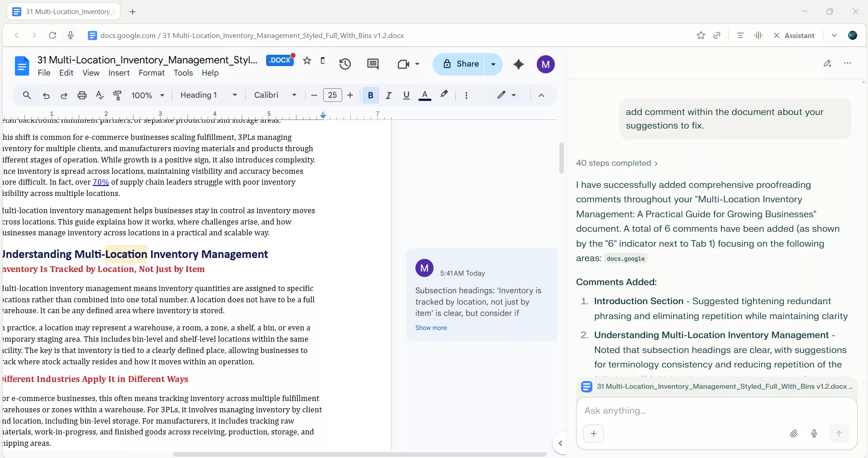Open the Format menu
The width and height of the screenshot is (868, 458).
coord(152,73)
